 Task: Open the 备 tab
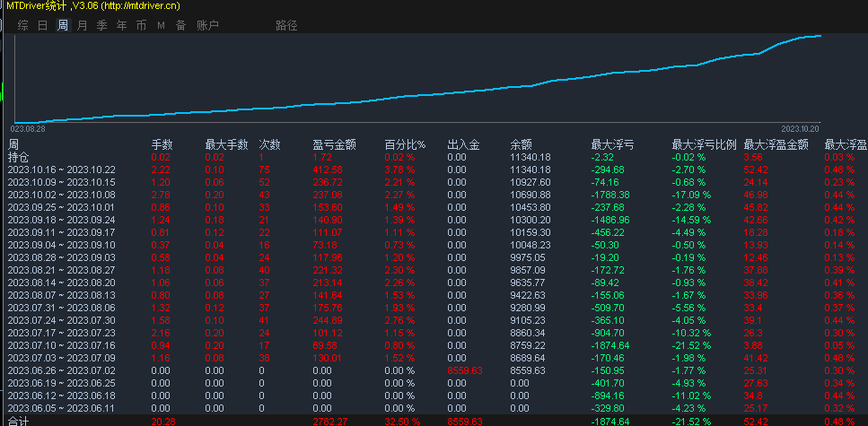pyautogui.click(x=181, y=25)
